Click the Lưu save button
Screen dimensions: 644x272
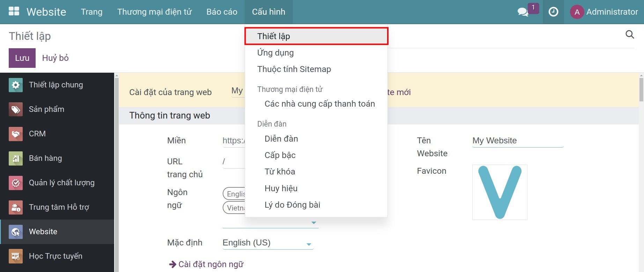click(x=22, y=58)
